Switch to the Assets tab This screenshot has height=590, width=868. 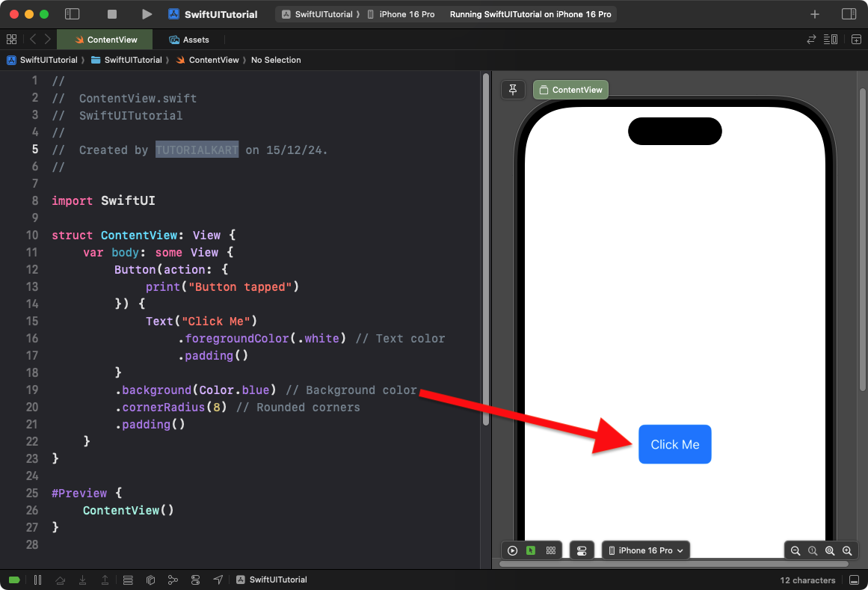[189, 39]
